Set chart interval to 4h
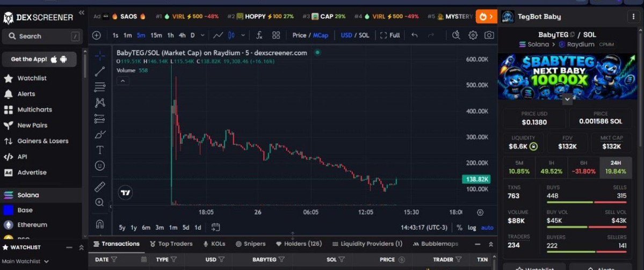The width and height of the screenshot is (644, 270). tap(182, 35)
